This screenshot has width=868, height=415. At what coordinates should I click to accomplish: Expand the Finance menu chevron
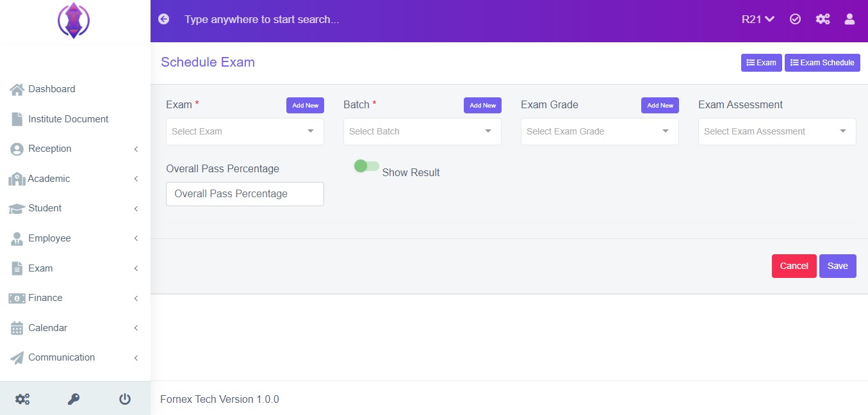[136, 298]
